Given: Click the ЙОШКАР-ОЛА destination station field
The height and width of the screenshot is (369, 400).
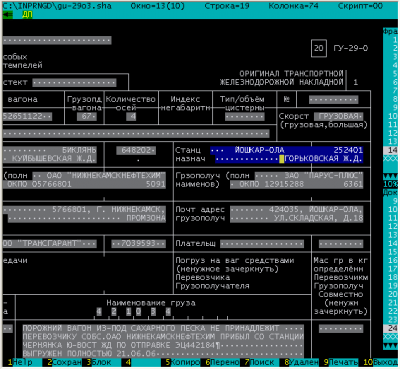Looking at the screenshot, I should pyautogui.click(x=286, y=150).
